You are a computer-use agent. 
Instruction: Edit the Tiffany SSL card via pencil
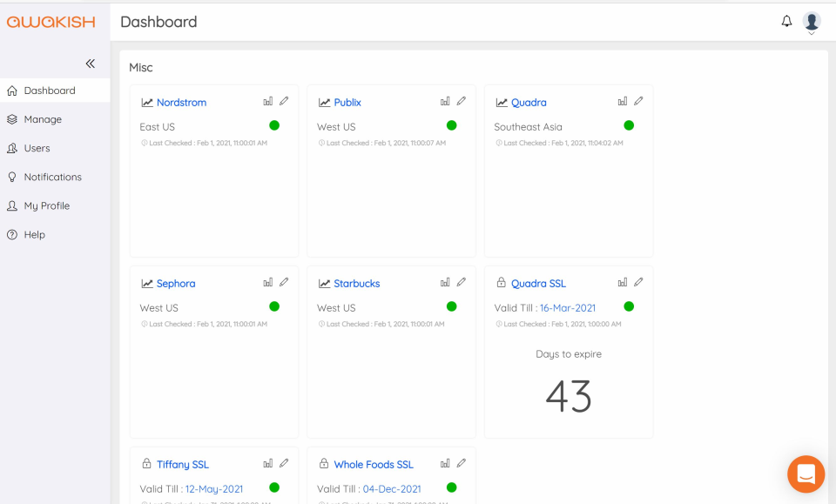tap(284, 463)
